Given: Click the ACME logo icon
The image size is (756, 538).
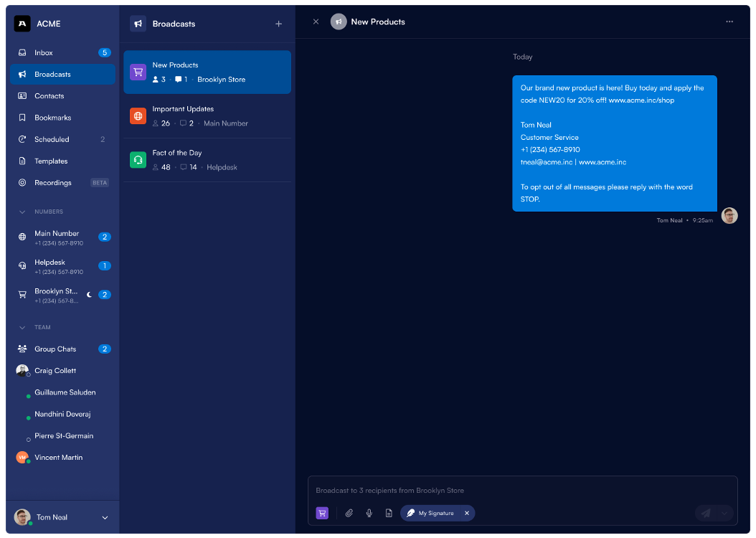Looking at the screenshot, I should click(x=22, y=24).
